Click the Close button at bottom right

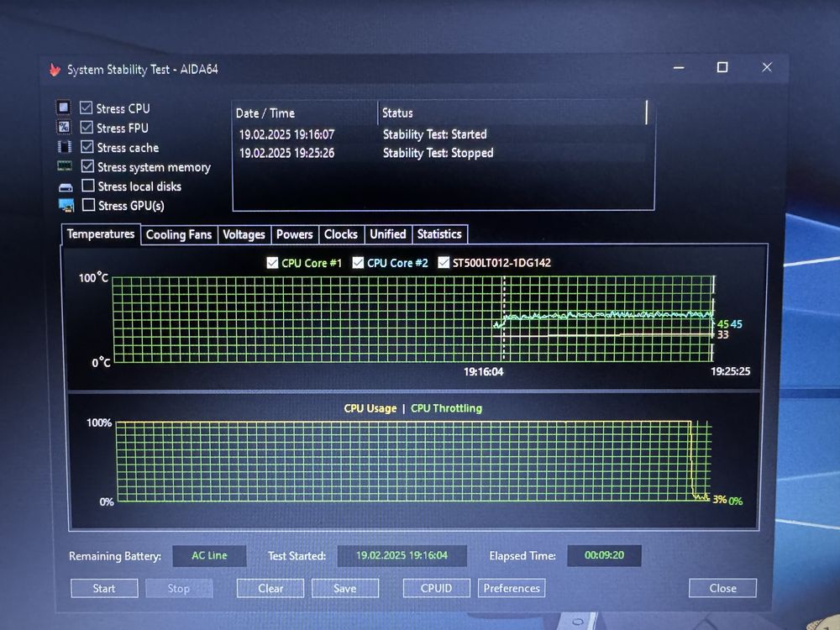click(x=722, y=588)
